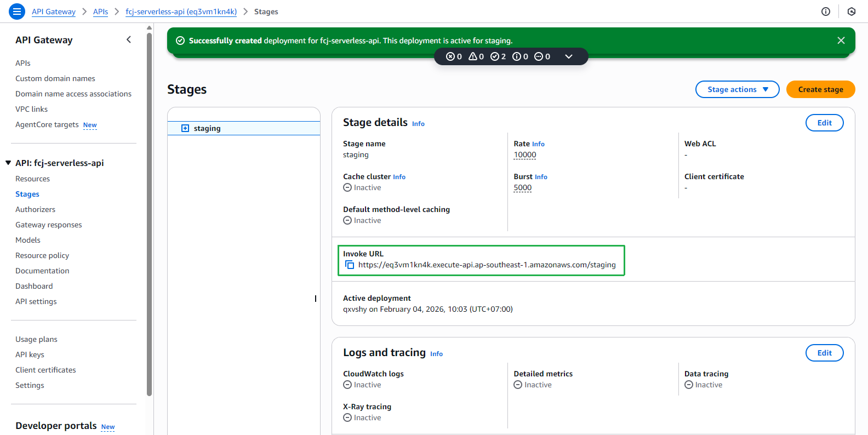Open Client certificates in the sidebar
Image resolution: width=868 pixels, height=435 pixels.
[45, 370]
